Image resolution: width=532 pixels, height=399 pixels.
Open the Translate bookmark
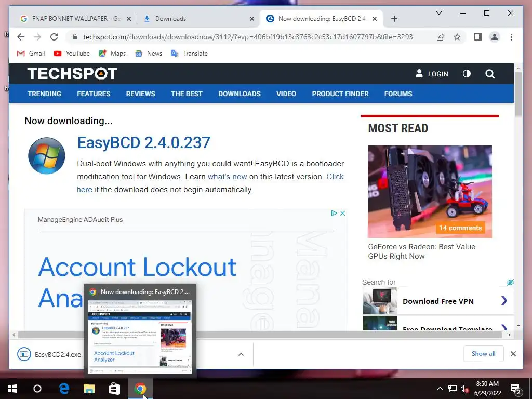point(189,54)
